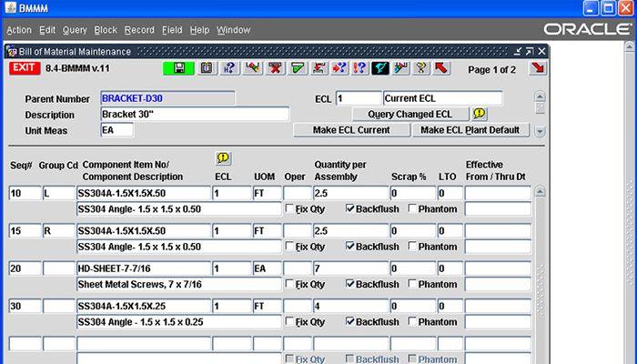Check Fix Qty for seq 15
Viewport: 637px width, 364px height.
[289, 247]
